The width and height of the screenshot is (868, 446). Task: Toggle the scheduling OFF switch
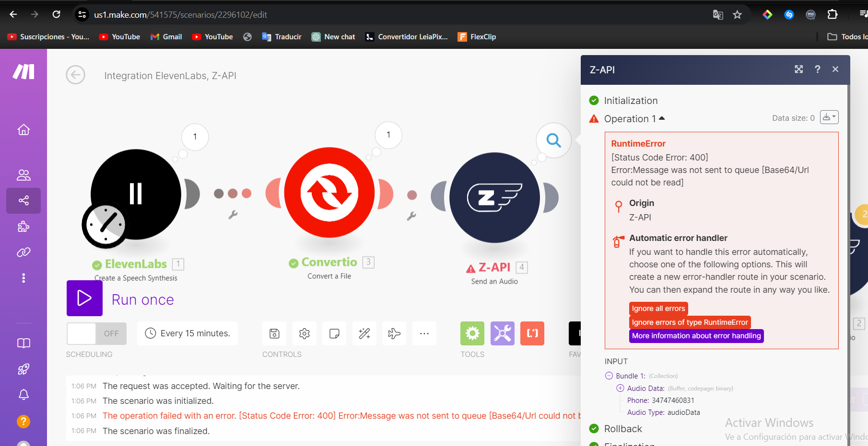coord(97,333)
